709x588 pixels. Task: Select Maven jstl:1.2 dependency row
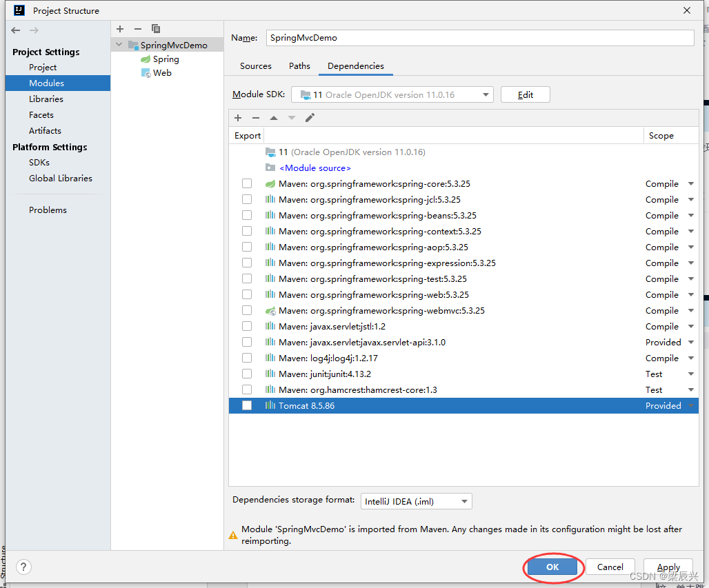point(463,326)
